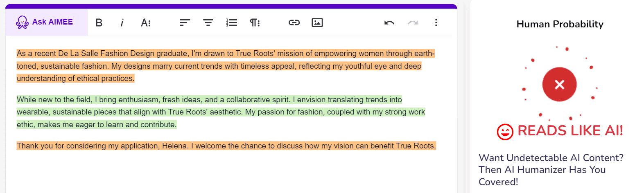Click the red X result icon
Screen dimensions: 644x193
(x=559, y=85)
